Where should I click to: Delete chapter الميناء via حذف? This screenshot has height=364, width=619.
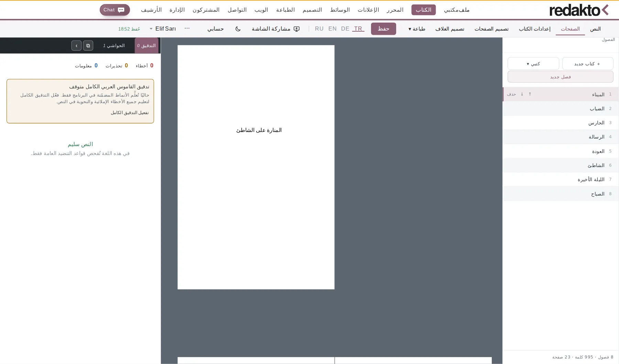[511, 94]
